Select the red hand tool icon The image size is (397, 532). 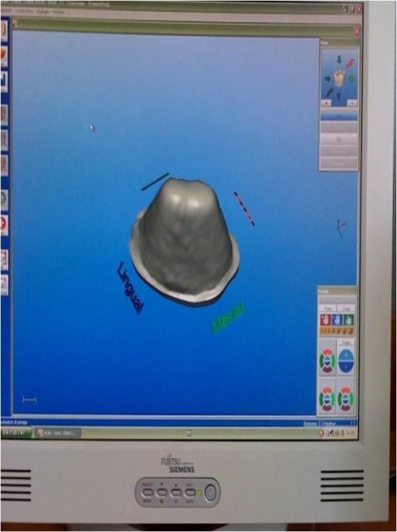(325, 320)
